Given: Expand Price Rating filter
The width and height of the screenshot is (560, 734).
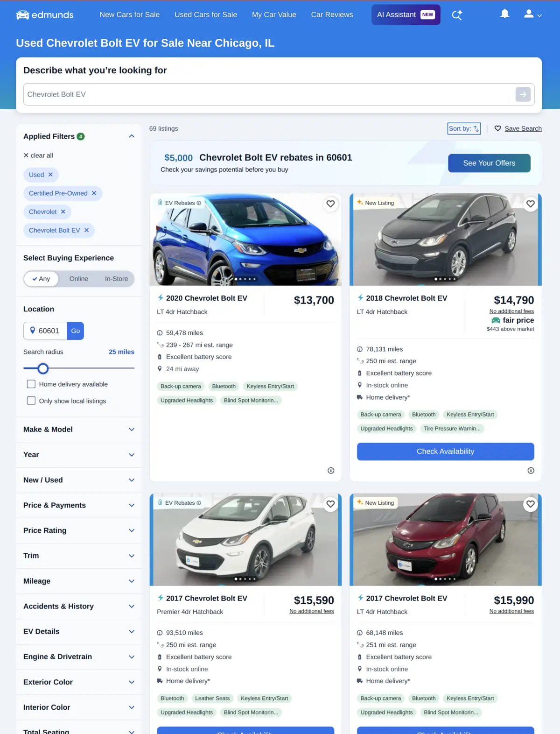Looking at the screenshot, I should [79, 530].
